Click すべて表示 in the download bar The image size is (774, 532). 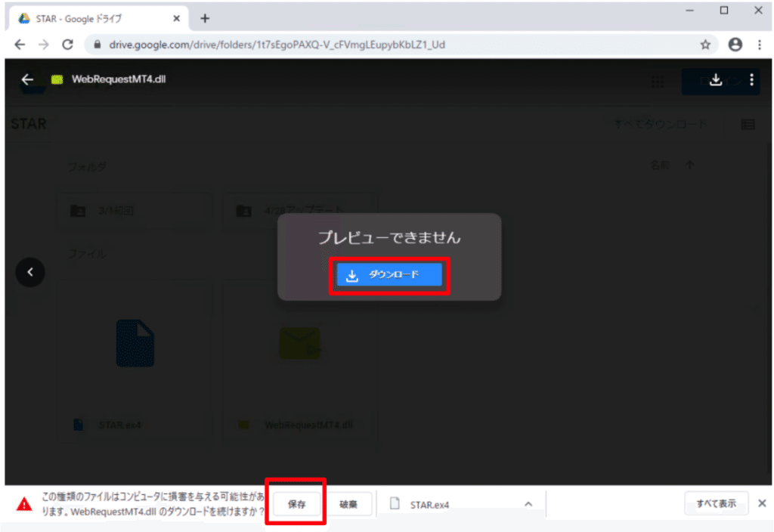(716, 503)
